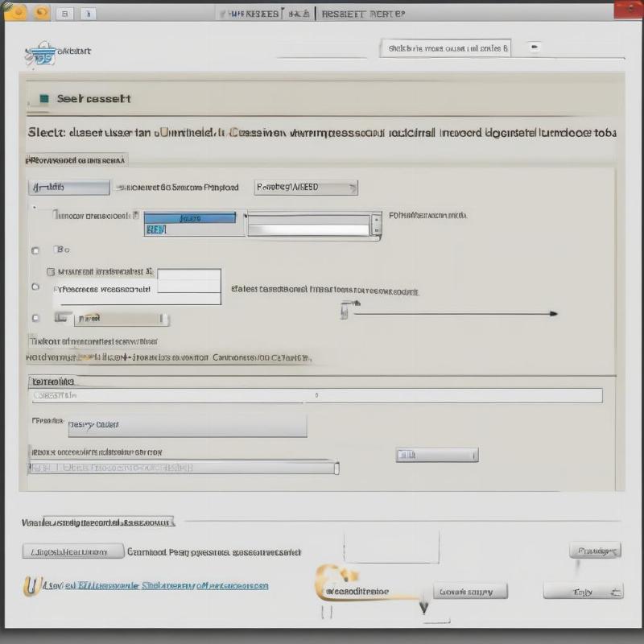This screenshot has width=644, height=644.
Task: Click the black down arrow at the bottom center
Action: point(423,609)
